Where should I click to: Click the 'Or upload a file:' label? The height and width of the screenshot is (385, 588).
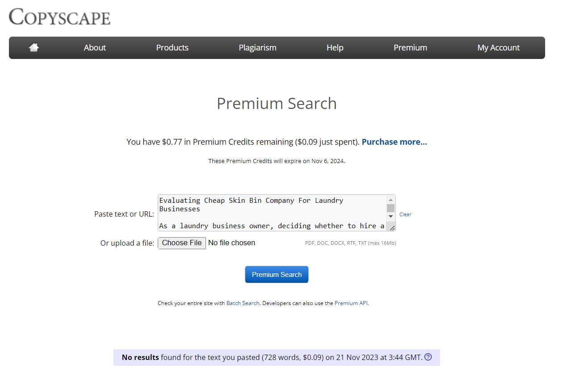point(127,243)
